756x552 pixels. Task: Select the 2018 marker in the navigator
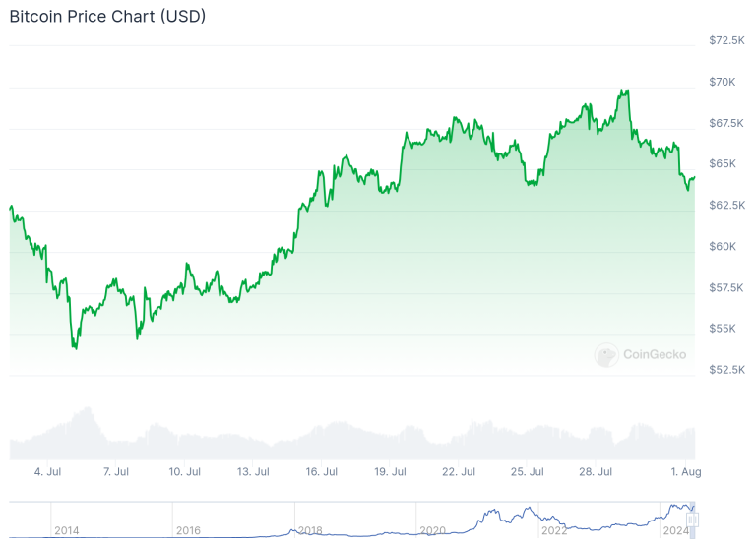[310, 530]
